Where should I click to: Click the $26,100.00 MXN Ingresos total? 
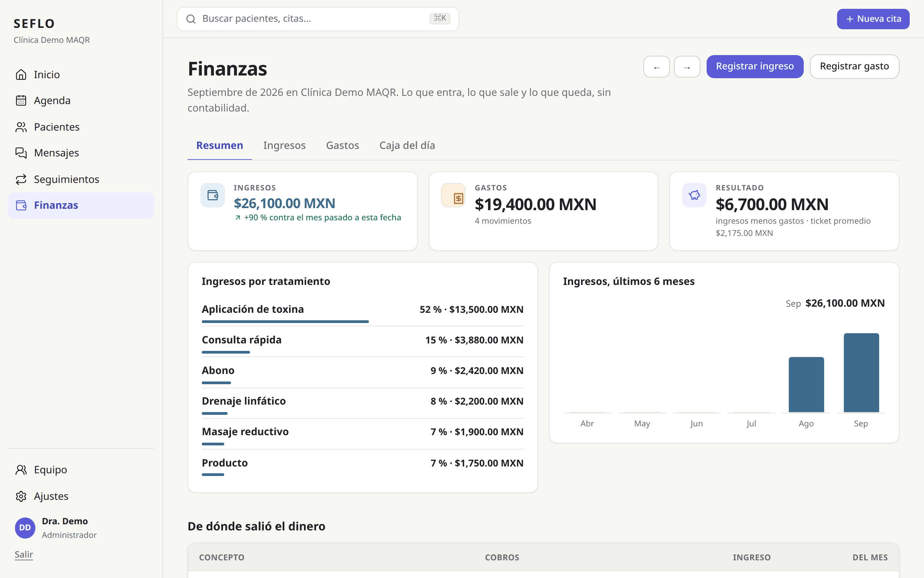point(284,203)
